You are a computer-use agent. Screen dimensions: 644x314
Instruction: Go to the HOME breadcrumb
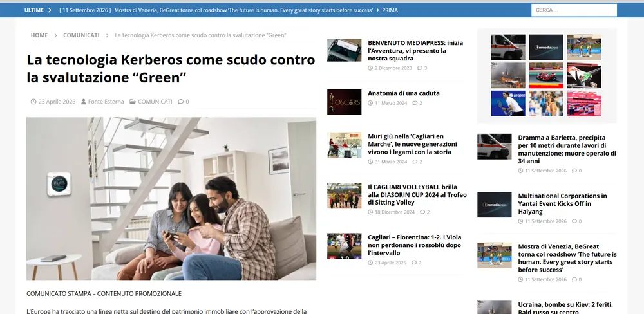[x=39, y=35]
